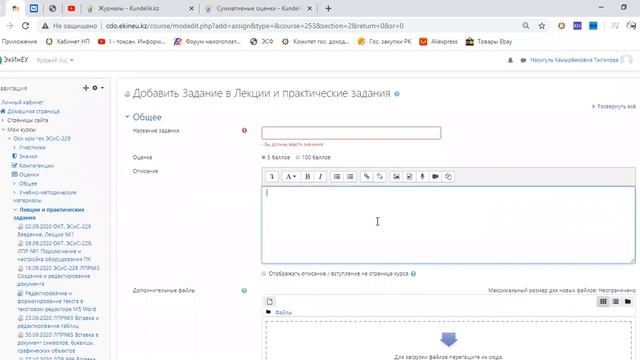
Task: Apply bold formatting in description editor
Action: coord(307,176)
